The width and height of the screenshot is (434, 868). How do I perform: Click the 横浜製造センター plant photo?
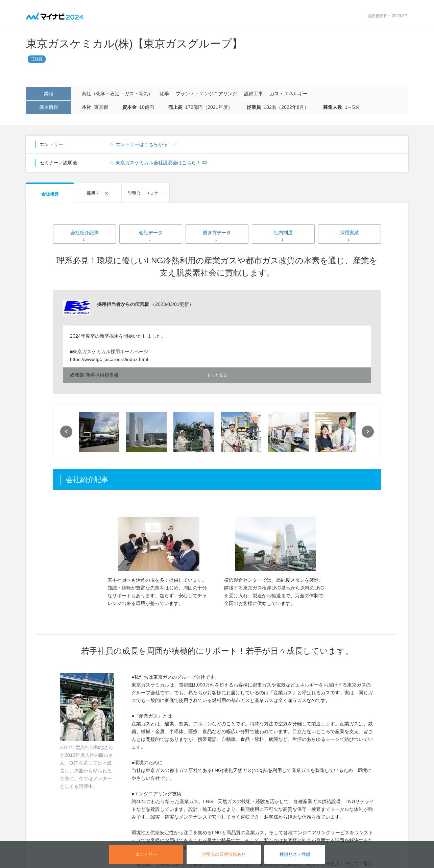click(x=275, y=544)
